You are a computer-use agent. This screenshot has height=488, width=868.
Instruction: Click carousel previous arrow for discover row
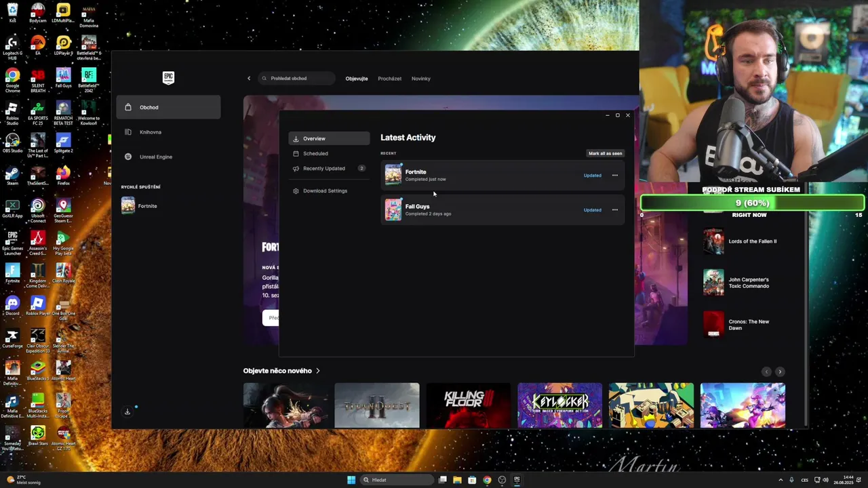click(x=766, y=371)
